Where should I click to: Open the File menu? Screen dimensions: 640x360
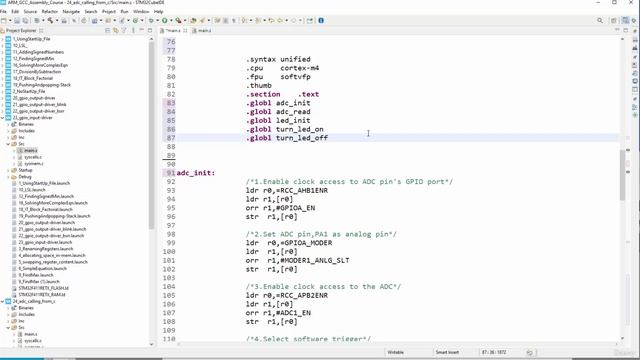point(3,11)
